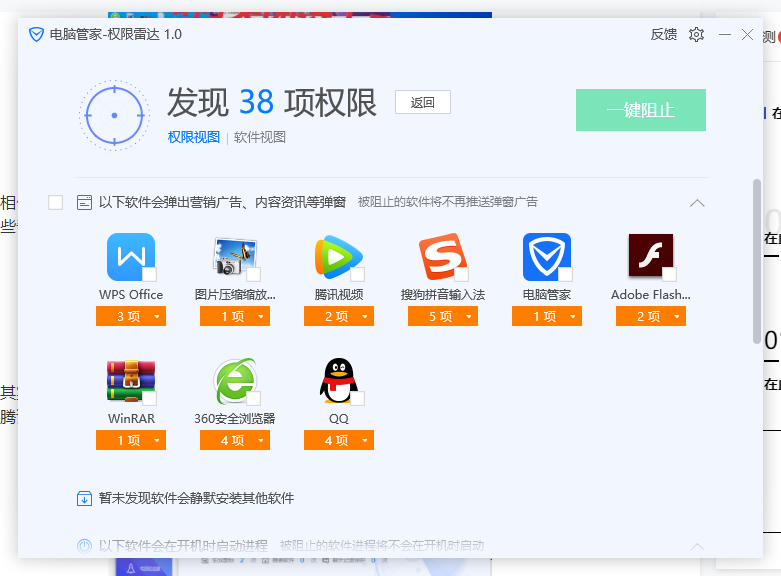This screenshot has height=576, width=781.
Task: Click the 发现 38 项权限 headline
Action: tap(271, 103)
